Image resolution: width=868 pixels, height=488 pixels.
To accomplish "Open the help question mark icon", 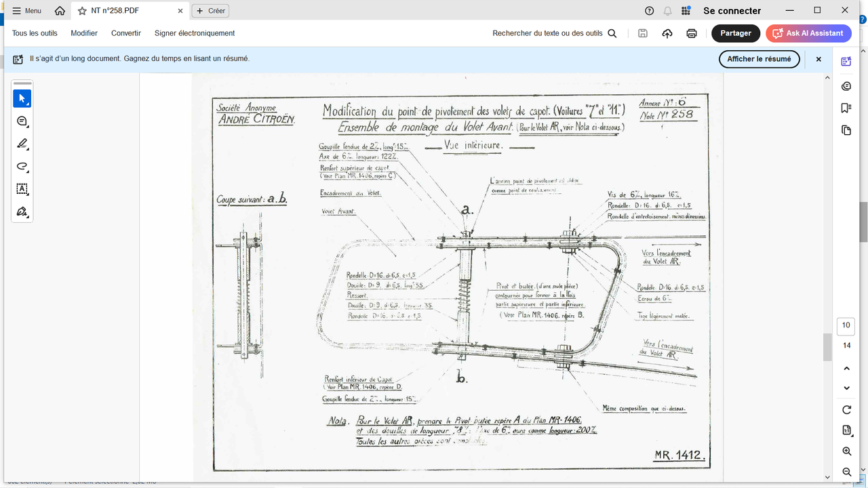I will pyautogui.click(x=650, y=11).
